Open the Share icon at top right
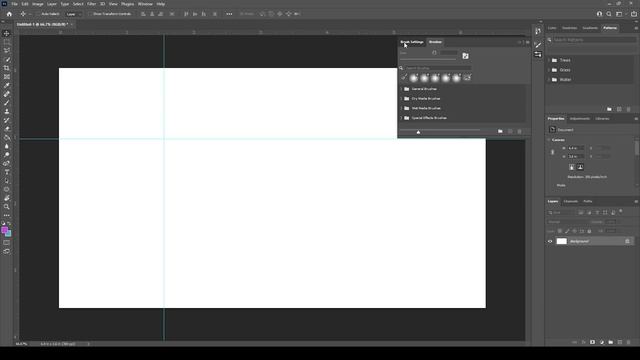640x360 pixels. pyautogui.click(x=634, y=14)
